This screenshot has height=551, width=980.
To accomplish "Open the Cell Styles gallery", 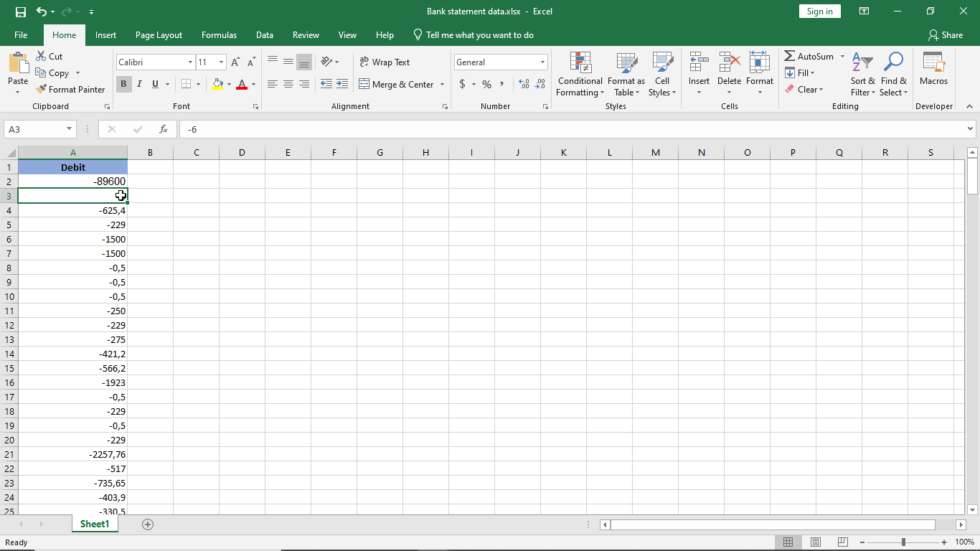I will pyautogui.click(x=662, y=74).
